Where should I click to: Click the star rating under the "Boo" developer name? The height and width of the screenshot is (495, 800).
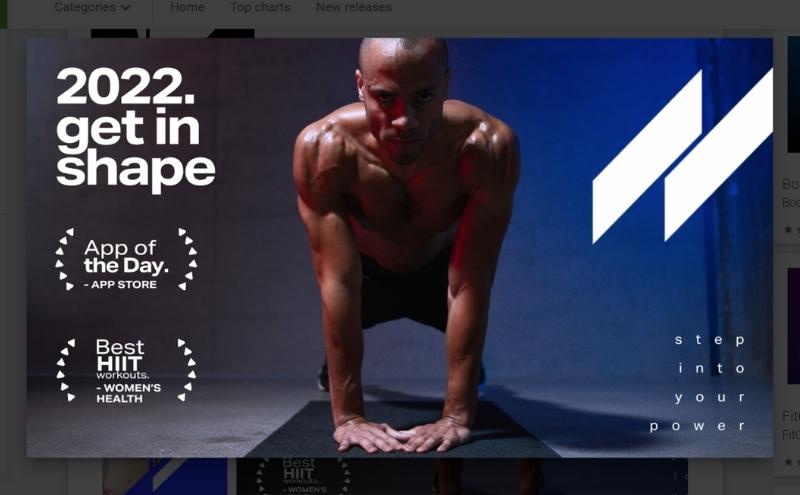[x=792, y=230]
